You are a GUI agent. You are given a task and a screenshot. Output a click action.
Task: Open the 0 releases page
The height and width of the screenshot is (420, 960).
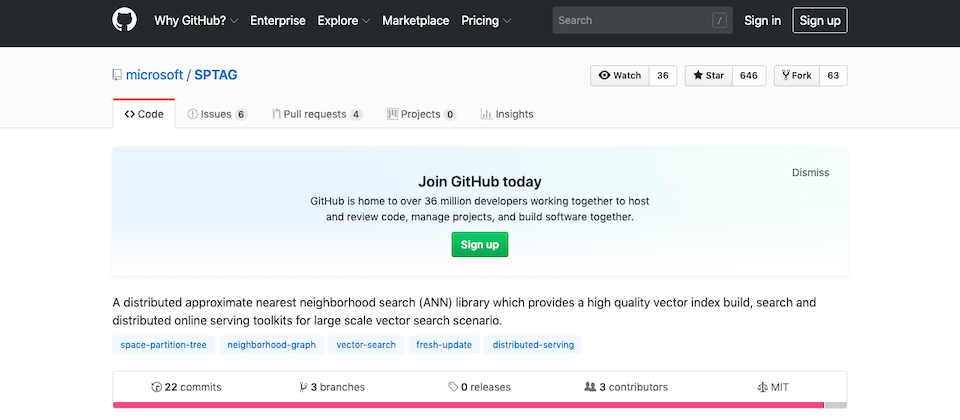[479, 387]
